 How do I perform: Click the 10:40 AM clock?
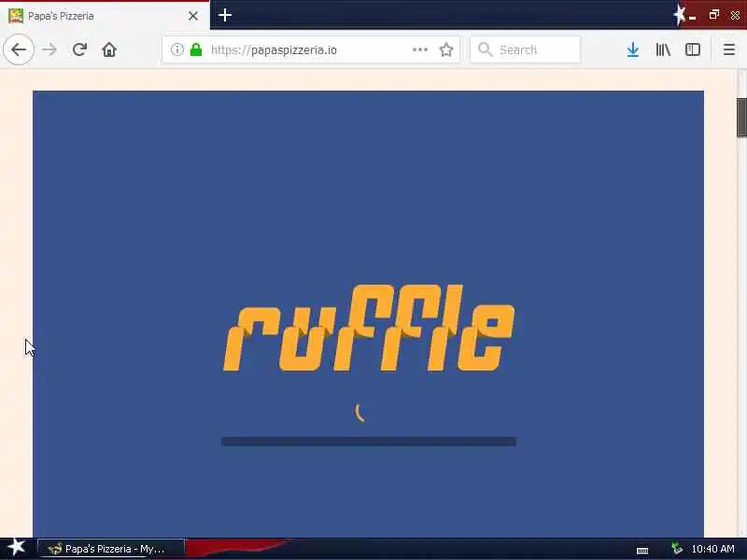[x=712, y=549]
